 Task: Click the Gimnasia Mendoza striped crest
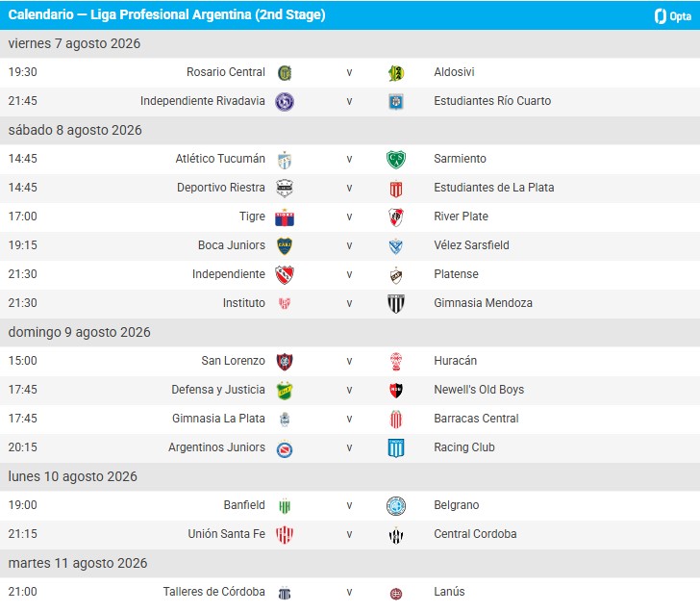click(396, 303)
